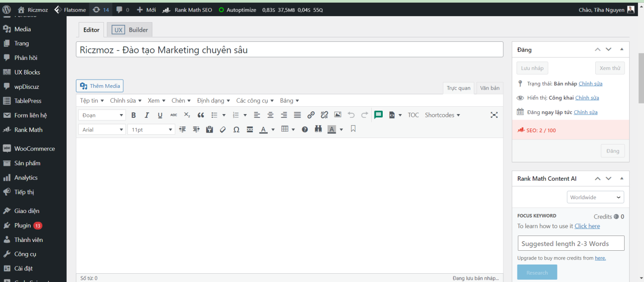Screen dimensions: 644x282
Task: Click paste as text clipboard icon
Action: point(210,130)
